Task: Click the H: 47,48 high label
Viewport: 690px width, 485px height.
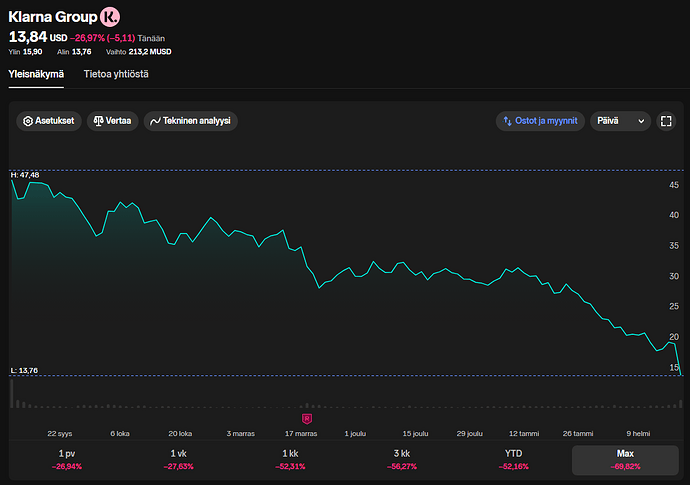Action: (25, 175)
